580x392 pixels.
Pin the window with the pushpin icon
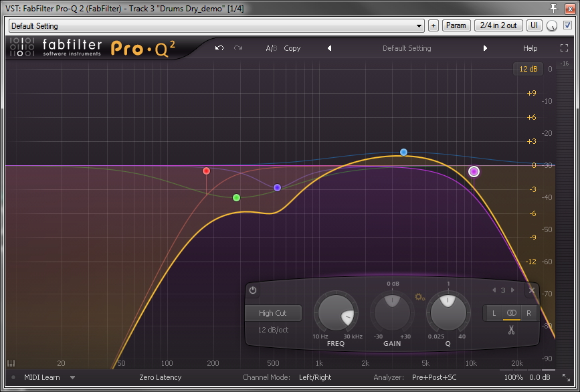(x=554, y=9)
